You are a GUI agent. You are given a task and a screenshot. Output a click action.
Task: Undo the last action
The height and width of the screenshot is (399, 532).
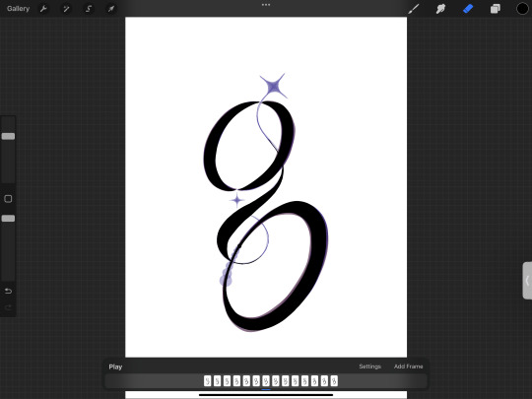(x=8, y=291)
